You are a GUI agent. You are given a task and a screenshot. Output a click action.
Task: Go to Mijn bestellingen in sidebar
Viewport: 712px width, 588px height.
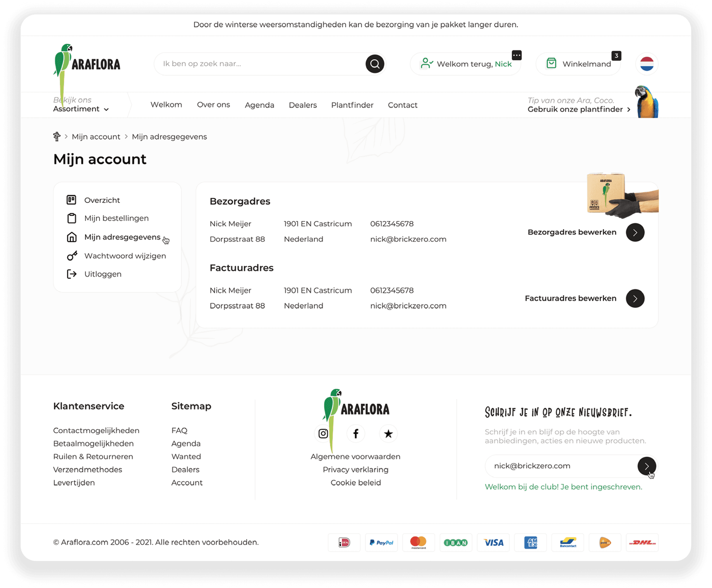coord(117,218)
